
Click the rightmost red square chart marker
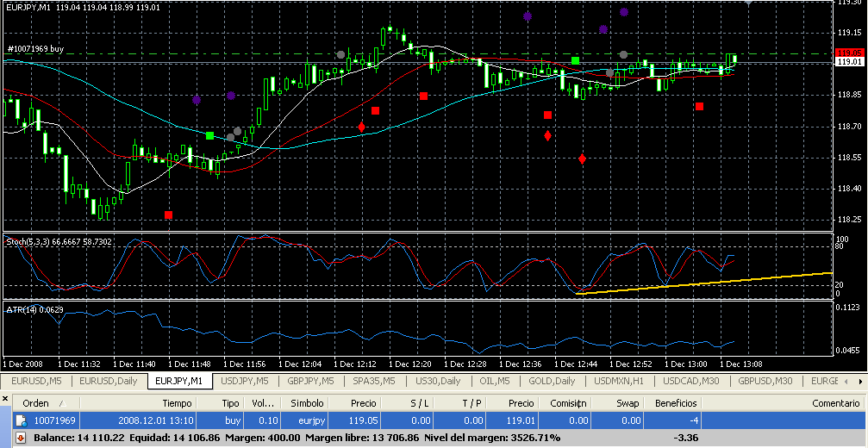[x=700, y=107]
